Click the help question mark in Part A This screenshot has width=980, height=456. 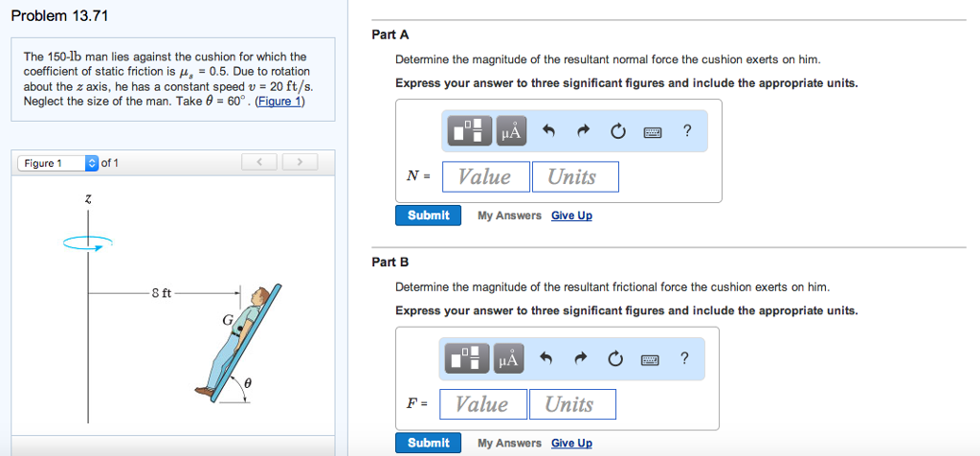(687, 131)
